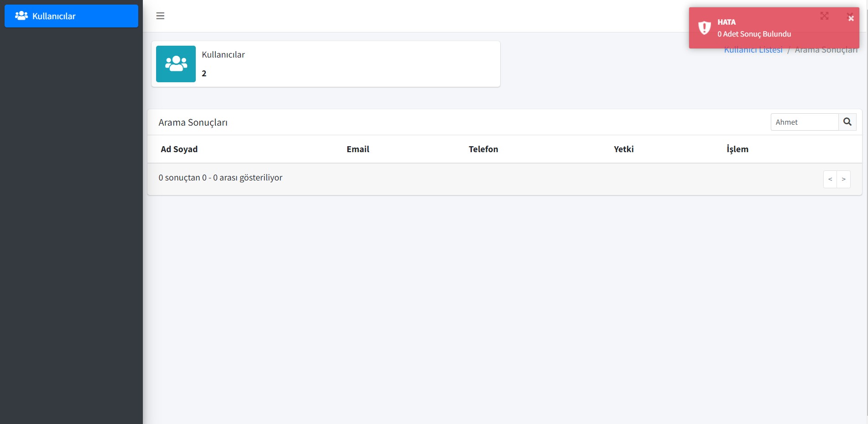The height and width of the screenshot is (424, 868).
Task: Select the Kullanıcılar menu item
Action: pyautogui.click(x=54, y=16)
